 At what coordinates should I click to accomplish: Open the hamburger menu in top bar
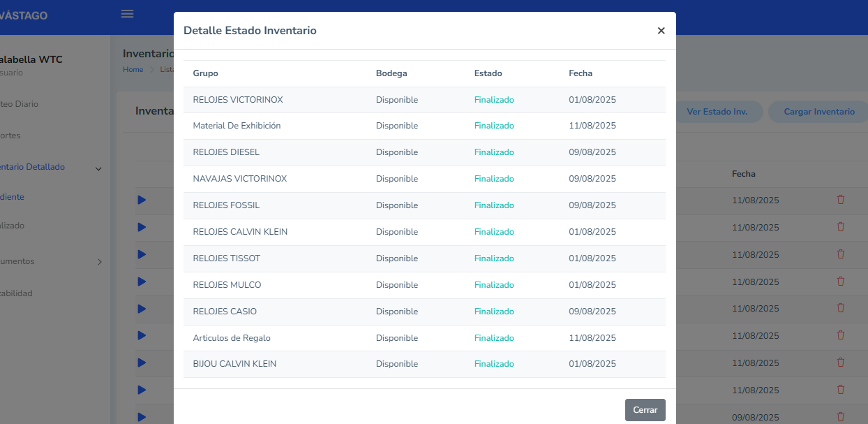tap(127, 14)
